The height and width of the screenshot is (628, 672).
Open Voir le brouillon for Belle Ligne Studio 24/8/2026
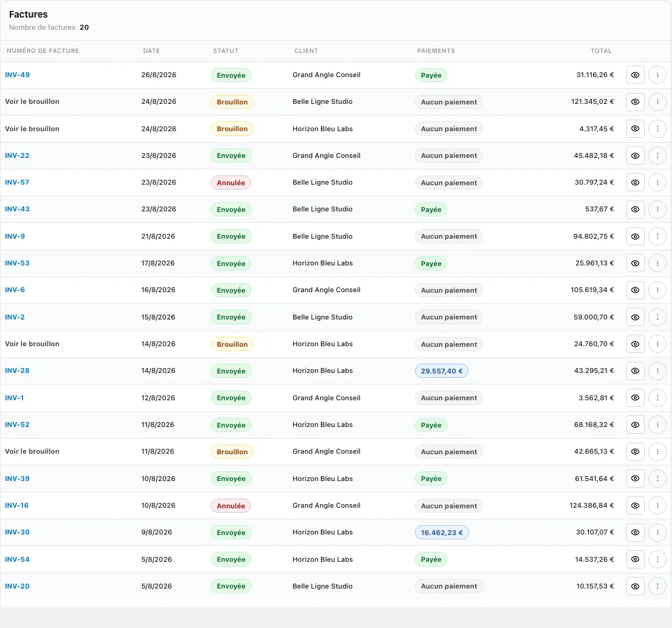coord(32,101)
